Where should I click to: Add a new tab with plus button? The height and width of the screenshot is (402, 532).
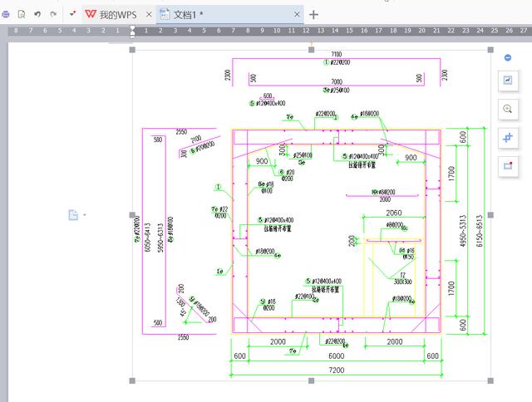pyautogui.click(x=313, y=14)
